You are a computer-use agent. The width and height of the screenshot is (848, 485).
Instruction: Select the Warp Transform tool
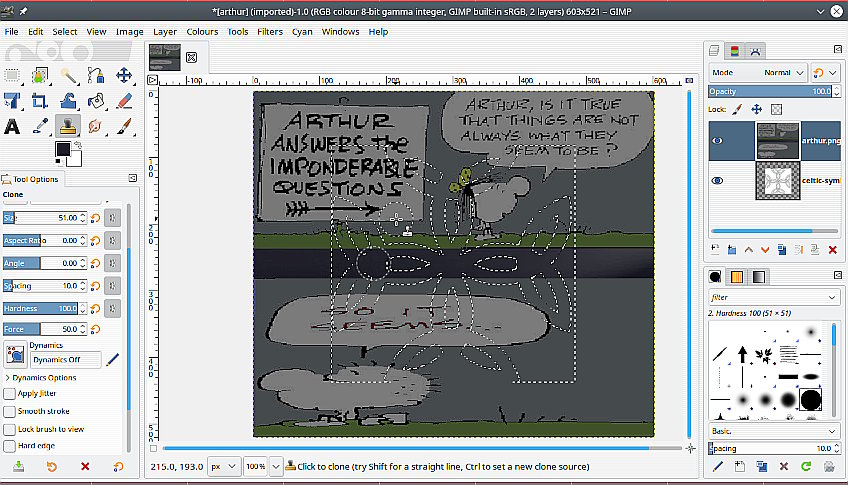[x=68, y=101]
